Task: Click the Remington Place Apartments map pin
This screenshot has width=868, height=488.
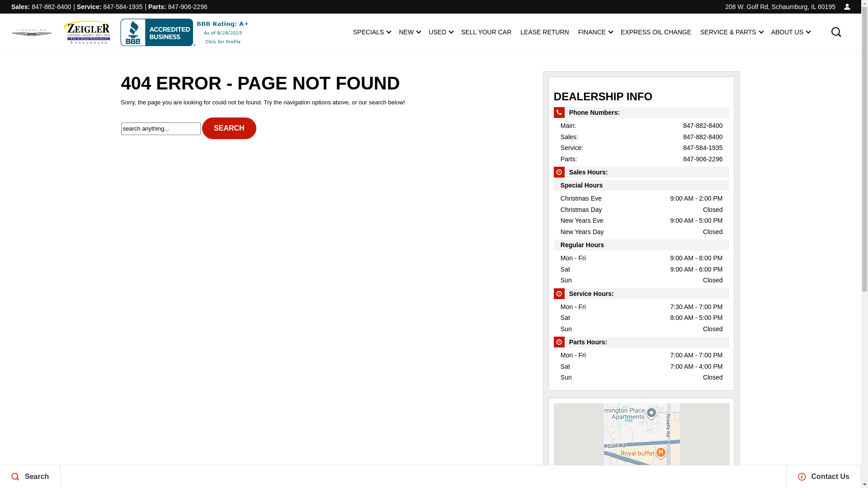Action: (651, 413)
